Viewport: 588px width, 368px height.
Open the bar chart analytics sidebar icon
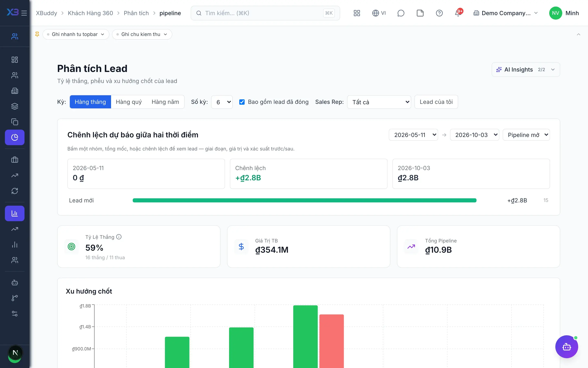coord(14,213)
